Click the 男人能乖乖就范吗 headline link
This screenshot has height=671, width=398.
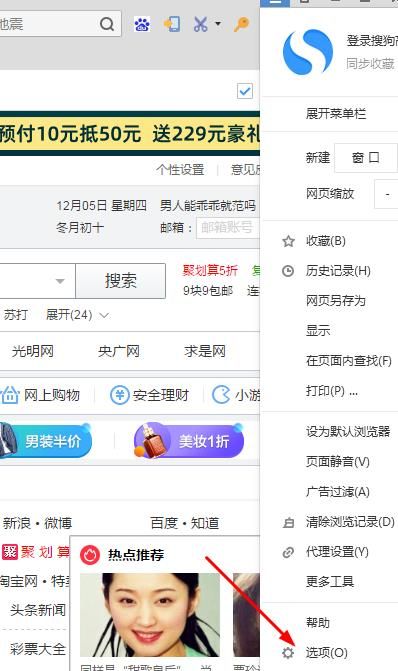click(208, 206)
